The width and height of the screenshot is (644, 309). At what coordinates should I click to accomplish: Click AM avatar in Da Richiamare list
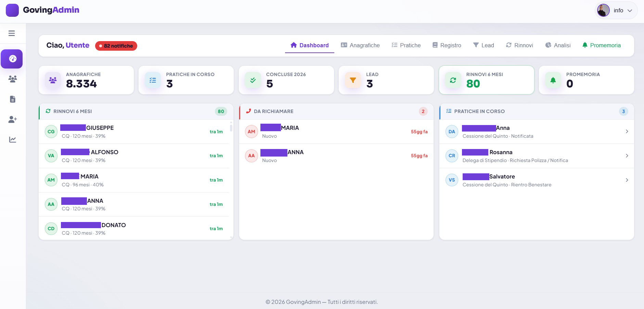[x=252, y=132]
